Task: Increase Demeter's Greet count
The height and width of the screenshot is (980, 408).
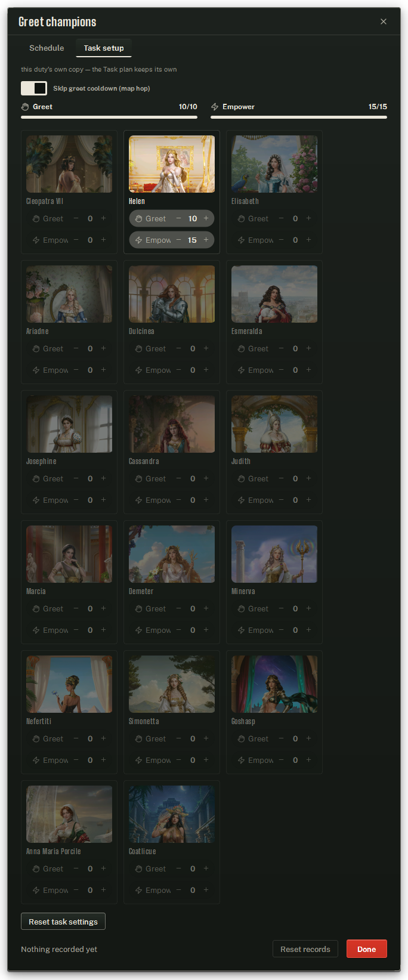Action: point(206,608)
